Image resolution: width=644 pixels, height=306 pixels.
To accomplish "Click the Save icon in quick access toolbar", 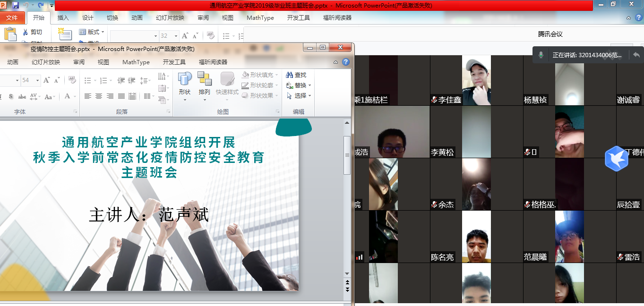I will tap(16, 5).
